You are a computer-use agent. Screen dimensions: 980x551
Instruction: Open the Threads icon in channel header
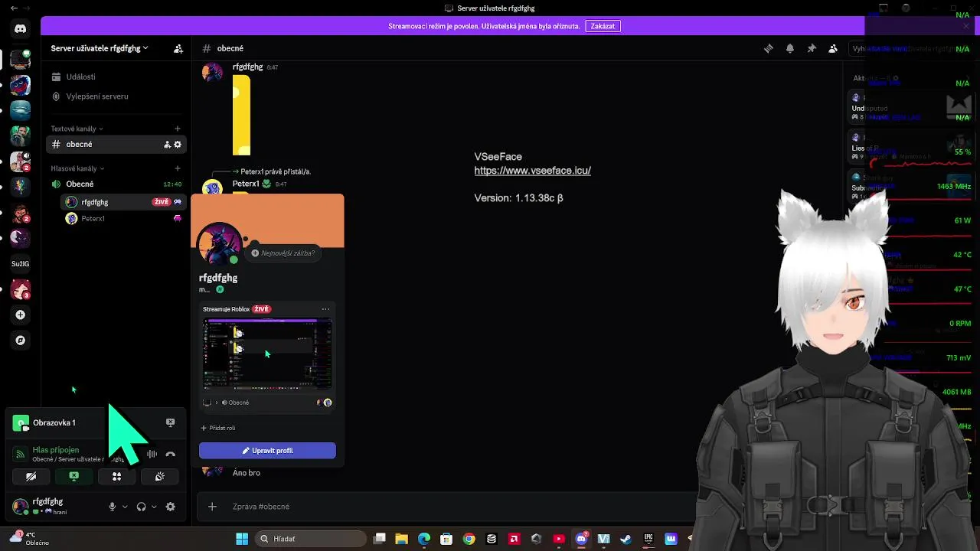tap(769, 48)
